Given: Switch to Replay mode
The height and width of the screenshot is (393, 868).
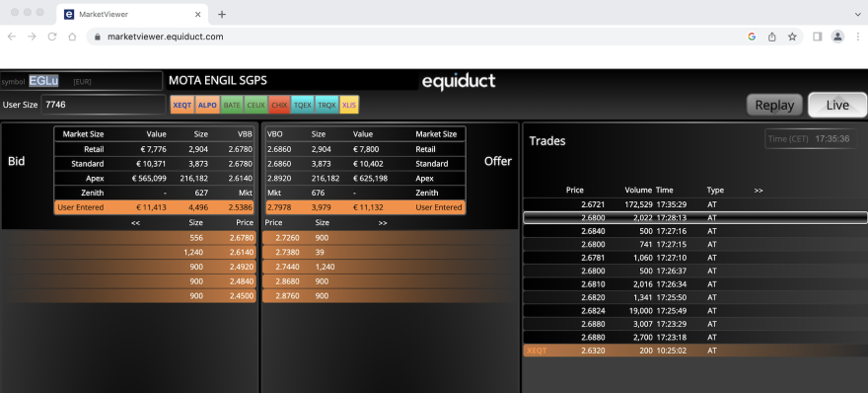Looking at the screenshot, I should (774, 105).
